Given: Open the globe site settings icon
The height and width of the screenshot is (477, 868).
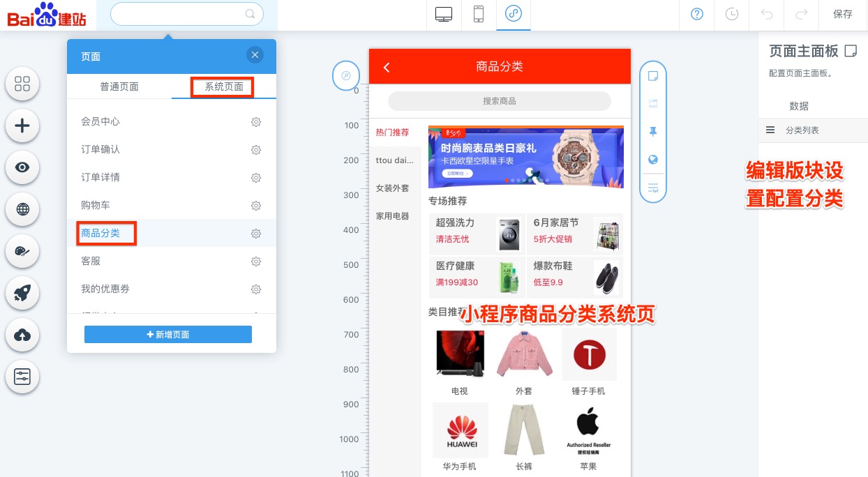Looking at the screenshot, I should [22, 209].
